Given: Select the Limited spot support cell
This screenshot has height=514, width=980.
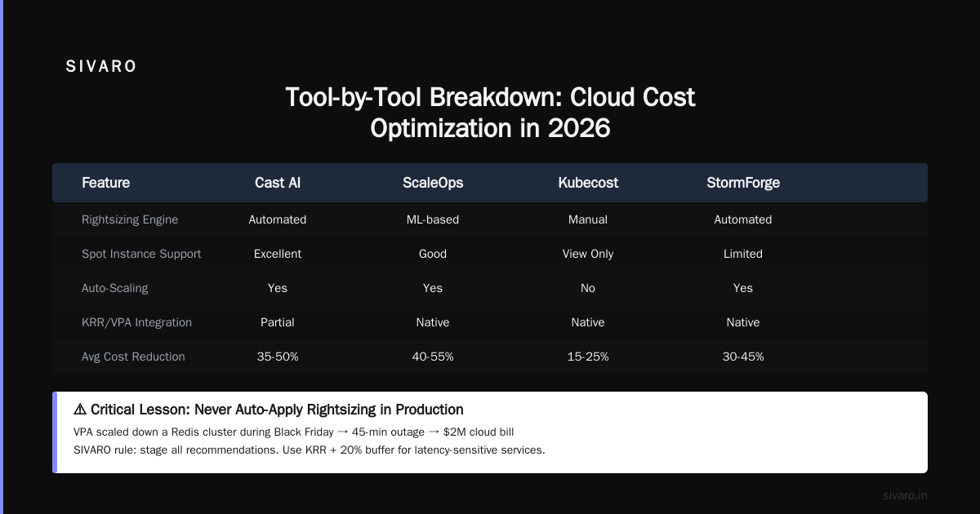Looking at the screenshot, I should (743, 254).
